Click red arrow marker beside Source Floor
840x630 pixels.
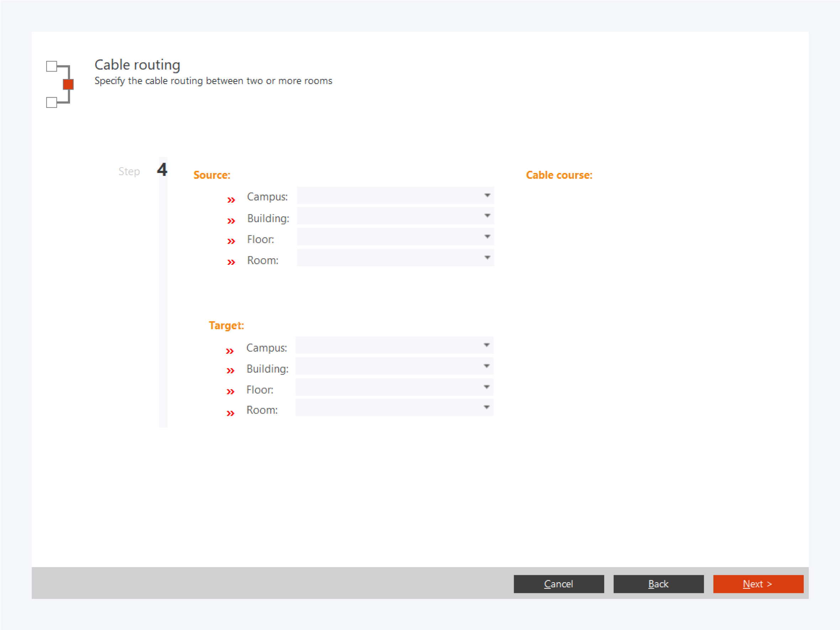(231, 241)
